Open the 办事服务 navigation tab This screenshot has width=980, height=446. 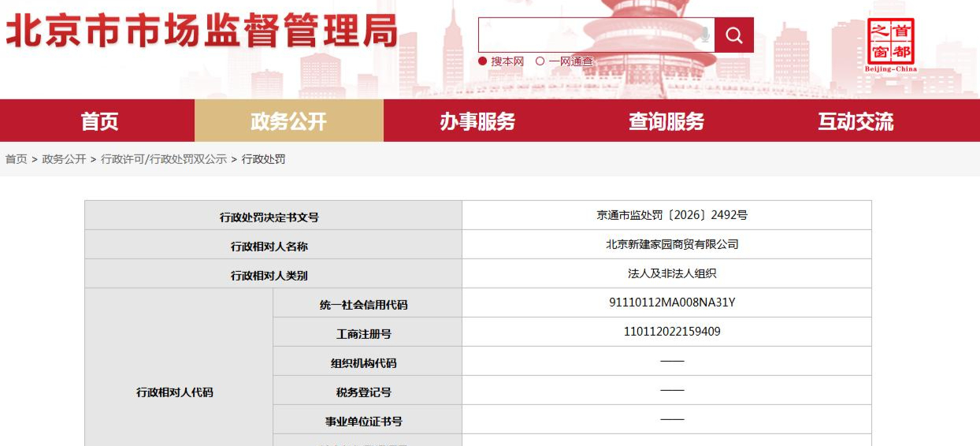tap(477, 121)
